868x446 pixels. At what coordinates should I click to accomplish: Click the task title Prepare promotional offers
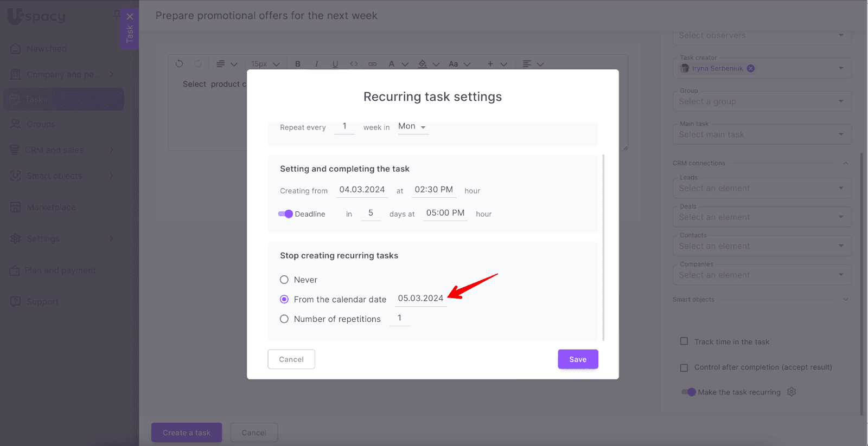point(266,16)
